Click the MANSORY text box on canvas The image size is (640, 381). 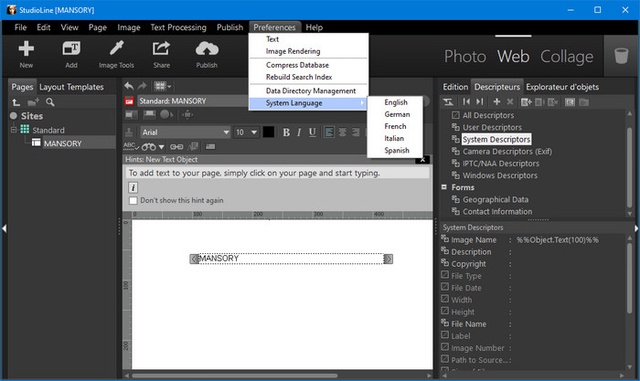(x=291, y=258)
